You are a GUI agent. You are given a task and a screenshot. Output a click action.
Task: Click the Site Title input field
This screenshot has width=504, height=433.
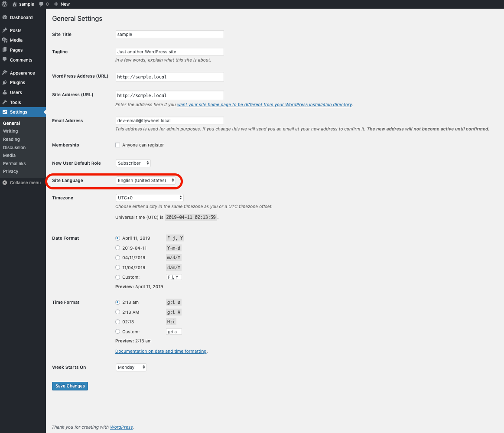click(170, 34)
